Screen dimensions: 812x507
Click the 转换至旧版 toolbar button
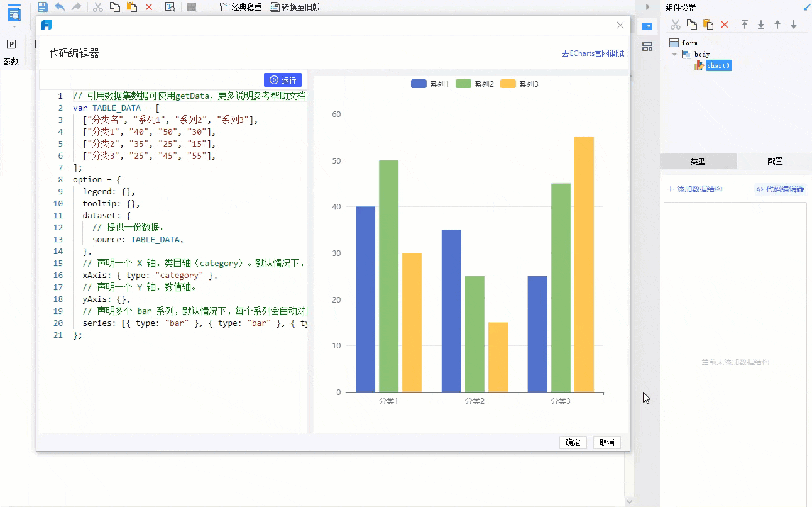(x=295, y=7)
